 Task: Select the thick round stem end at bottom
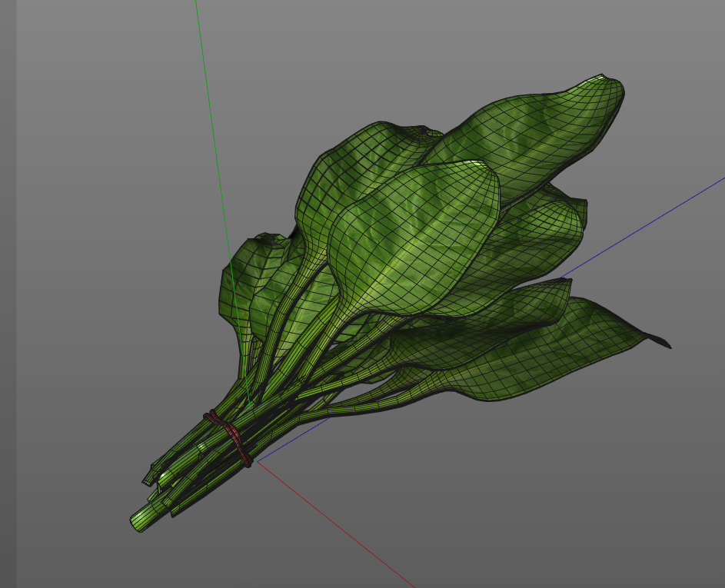(138, 523)
